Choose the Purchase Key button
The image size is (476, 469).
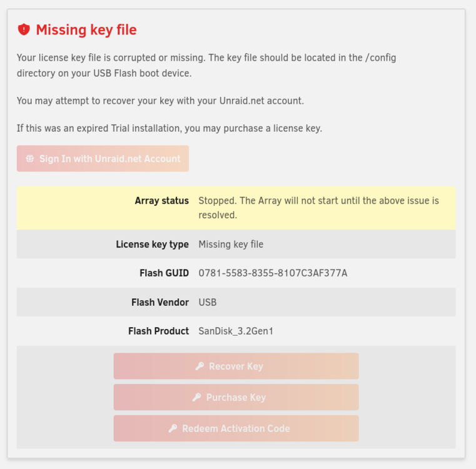(x=236, y=397)
